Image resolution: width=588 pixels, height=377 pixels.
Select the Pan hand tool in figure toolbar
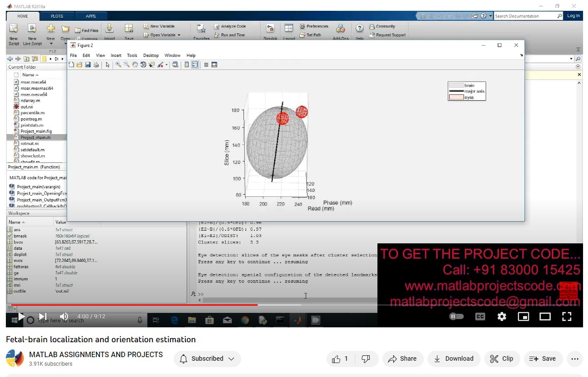coord(135,65)
